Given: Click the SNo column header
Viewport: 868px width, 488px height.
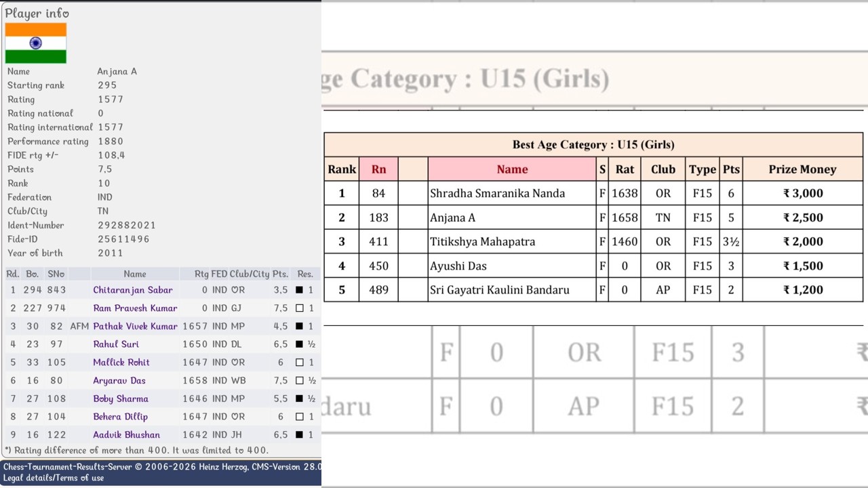Looking at the screenshot, I should pyautogui.click(x=56, y=274).
